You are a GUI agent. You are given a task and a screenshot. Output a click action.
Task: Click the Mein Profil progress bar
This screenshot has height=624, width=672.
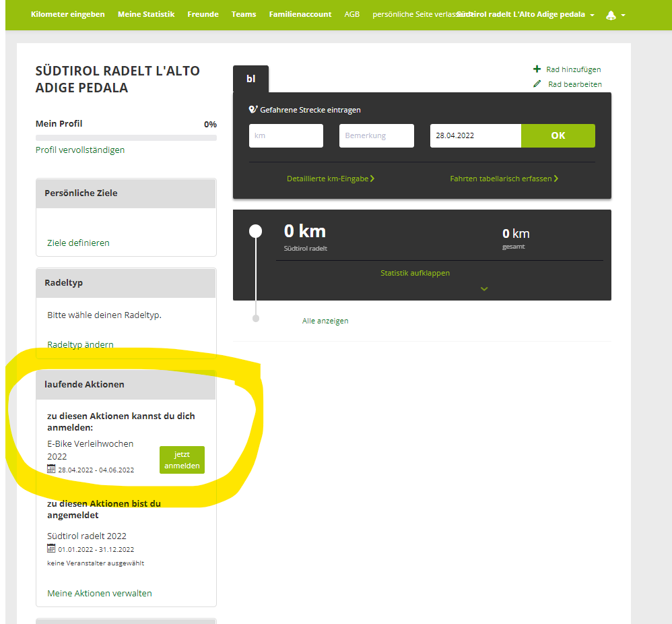pos(126,137)
